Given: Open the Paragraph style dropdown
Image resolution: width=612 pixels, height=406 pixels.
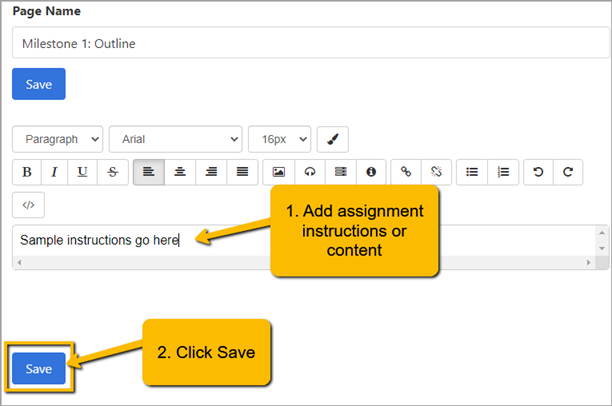Looking at the screenshot, I should (57, 139).
